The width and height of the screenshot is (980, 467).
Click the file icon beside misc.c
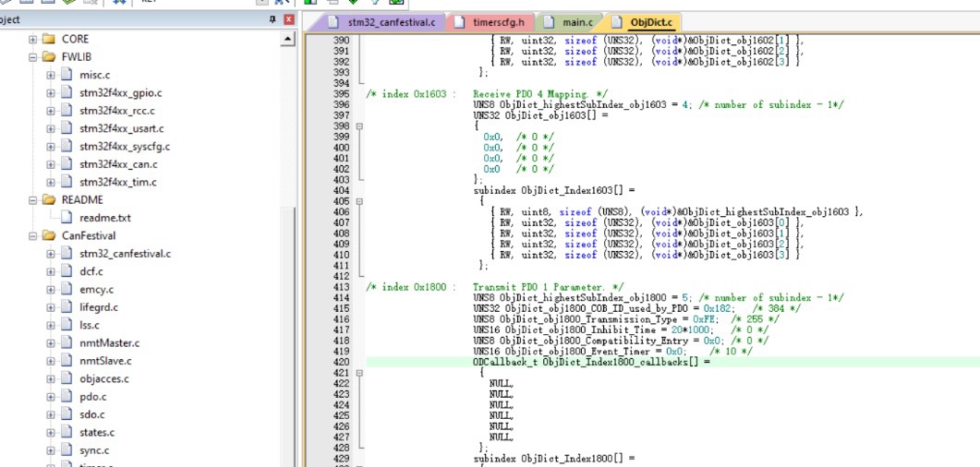[67, 75]
